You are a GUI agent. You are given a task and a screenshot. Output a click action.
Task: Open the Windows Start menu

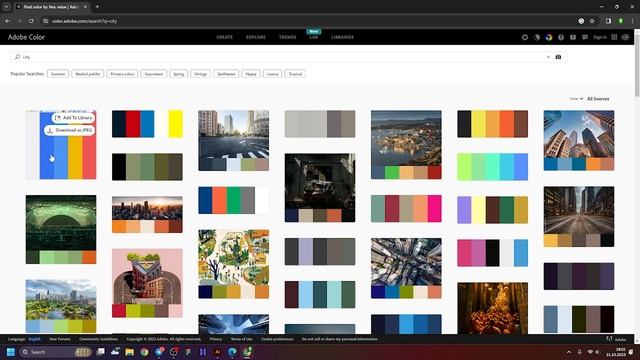11,352
